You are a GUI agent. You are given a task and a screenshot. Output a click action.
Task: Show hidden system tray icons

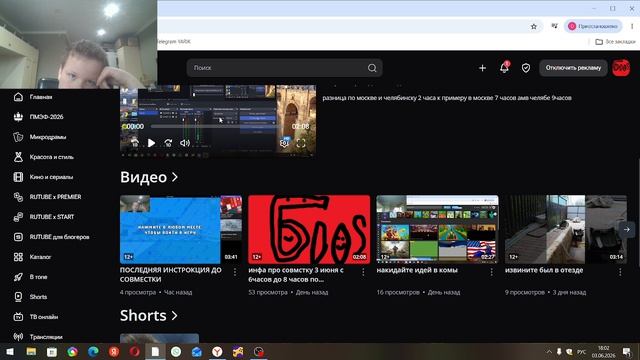549,352
